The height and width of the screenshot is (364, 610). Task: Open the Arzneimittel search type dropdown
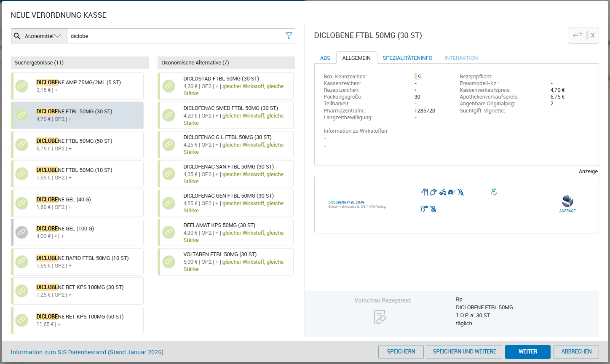pyautogui.click(x=43, y=36)
